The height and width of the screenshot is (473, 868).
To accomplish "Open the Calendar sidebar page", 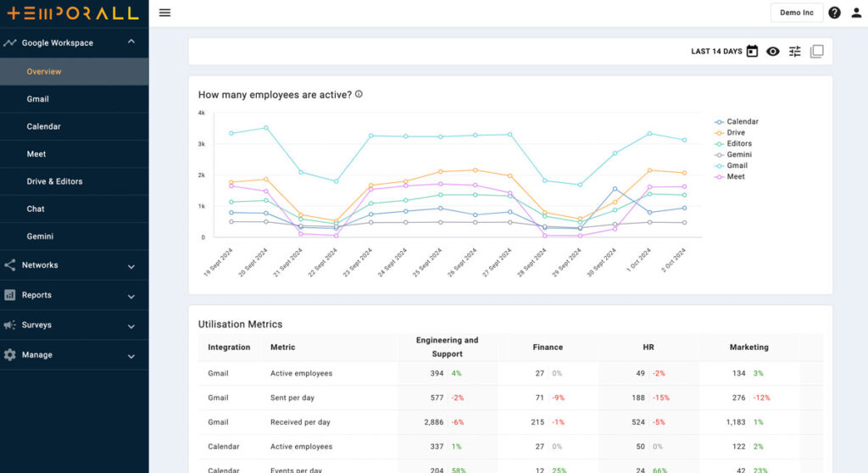I will [75, 126].
